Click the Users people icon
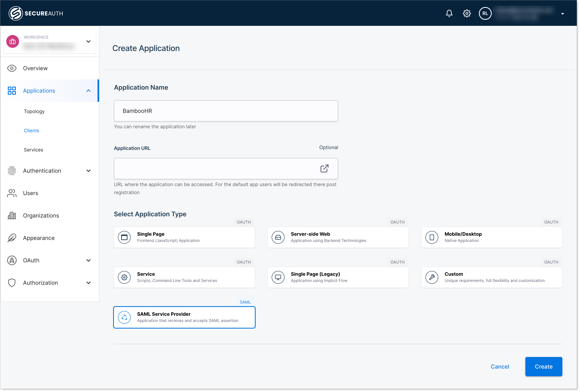580x392 pixels. (12, 193)
